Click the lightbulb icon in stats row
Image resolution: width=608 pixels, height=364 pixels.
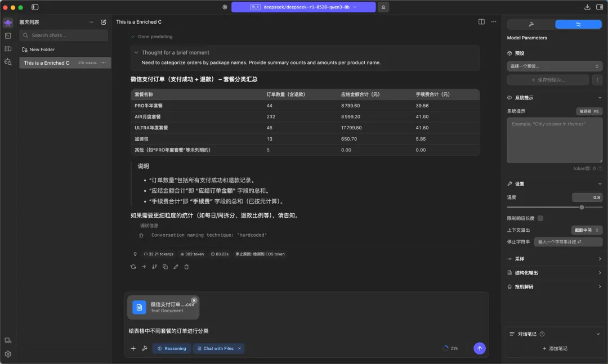coord(135,254)
